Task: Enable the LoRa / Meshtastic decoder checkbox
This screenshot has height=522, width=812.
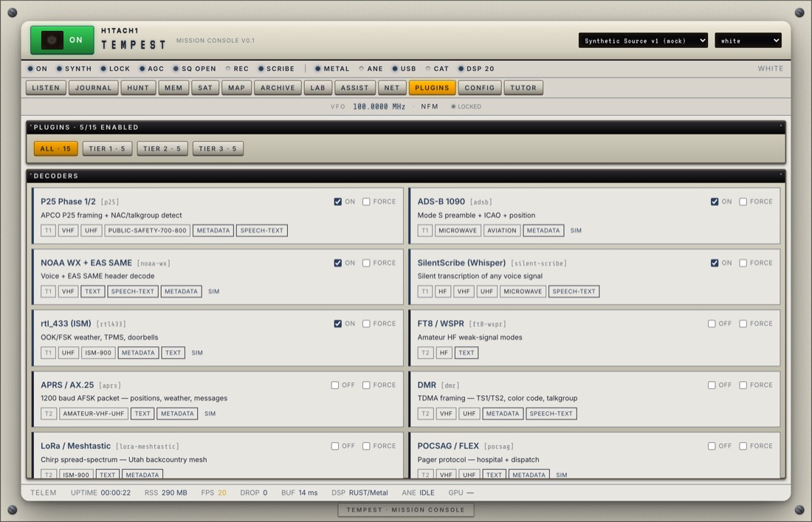Action: pos(334,446)
